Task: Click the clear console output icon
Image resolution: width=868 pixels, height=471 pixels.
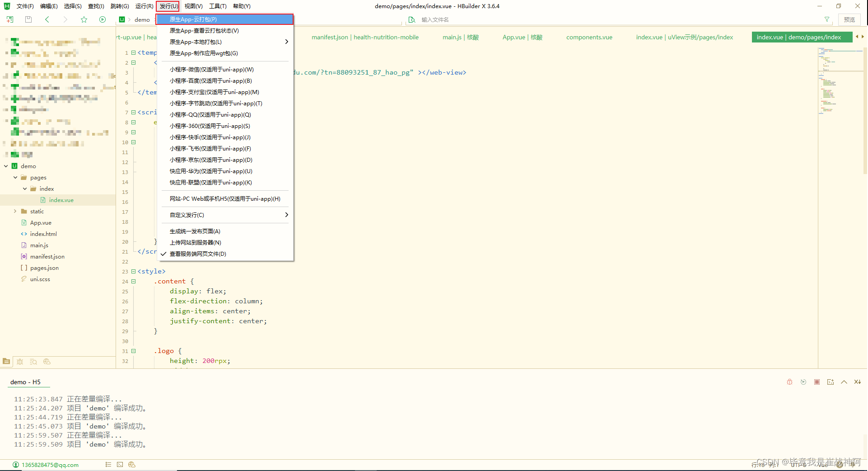Action: coord(857,382)
